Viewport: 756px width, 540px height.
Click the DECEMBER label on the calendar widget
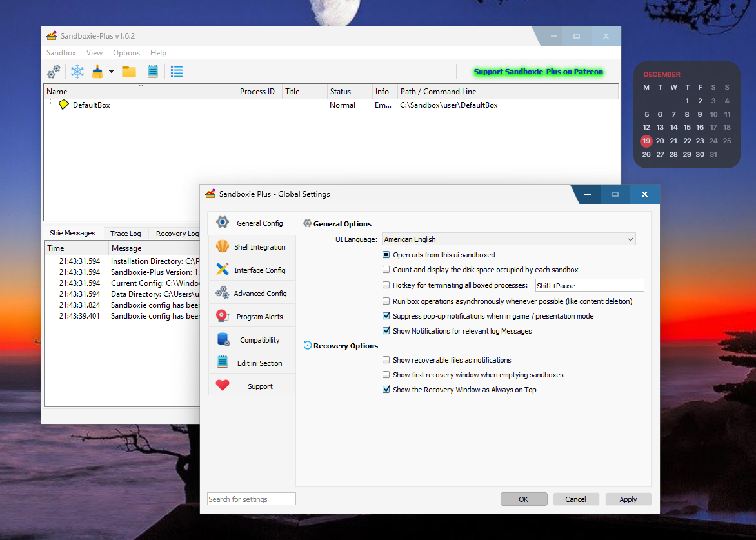[x=662, y=74]
